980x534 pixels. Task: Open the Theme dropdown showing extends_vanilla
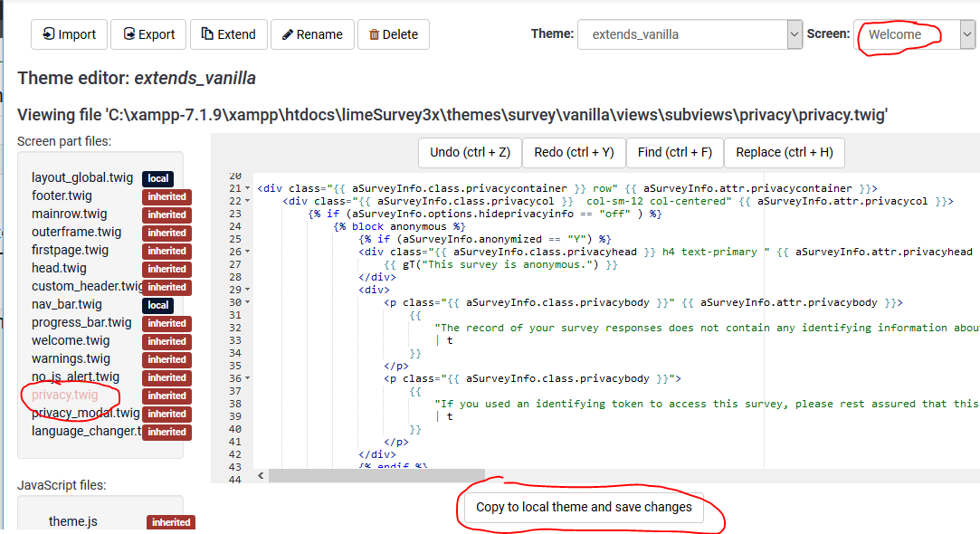(x=690, y=34)
